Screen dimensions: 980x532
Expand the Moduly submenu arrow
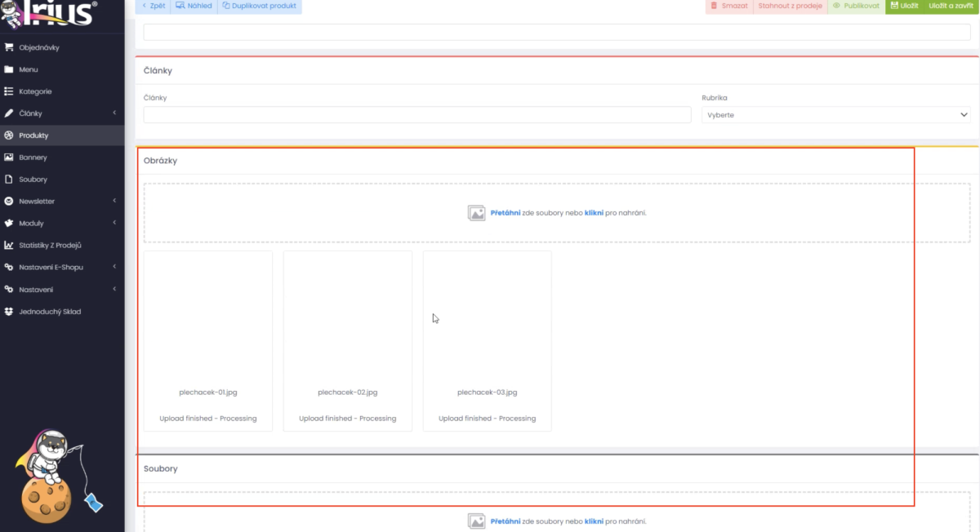(114, 224)
